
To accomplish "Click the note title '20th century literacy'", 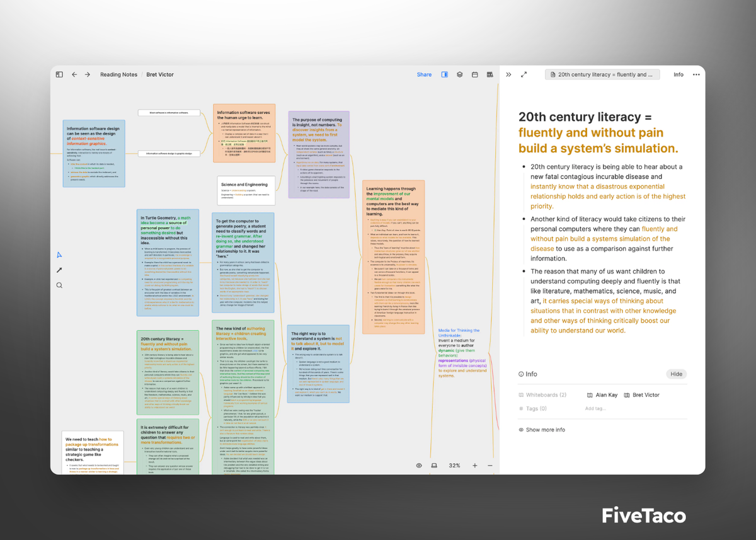I will click(598, 132).
